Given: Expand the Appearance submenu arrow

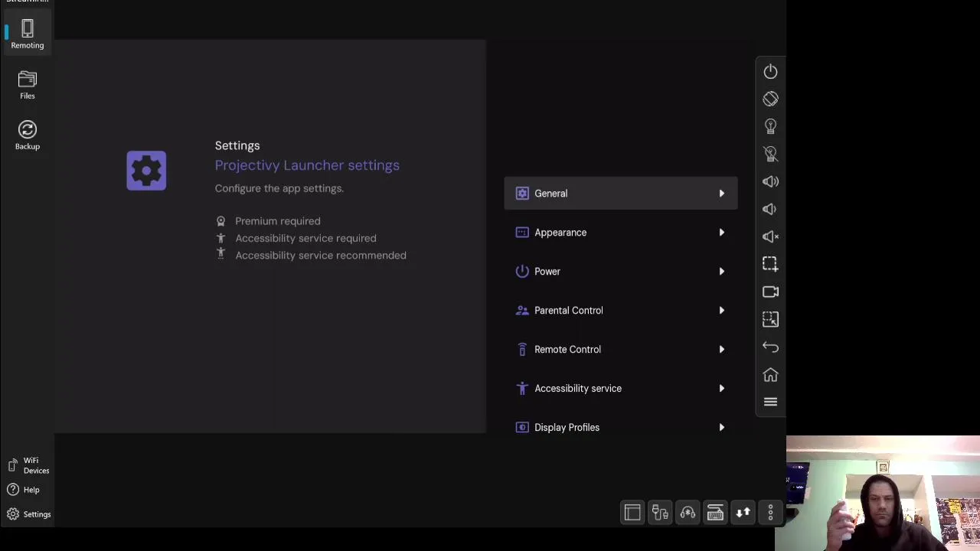Looking at the screenshot, I should pos(721,233).
